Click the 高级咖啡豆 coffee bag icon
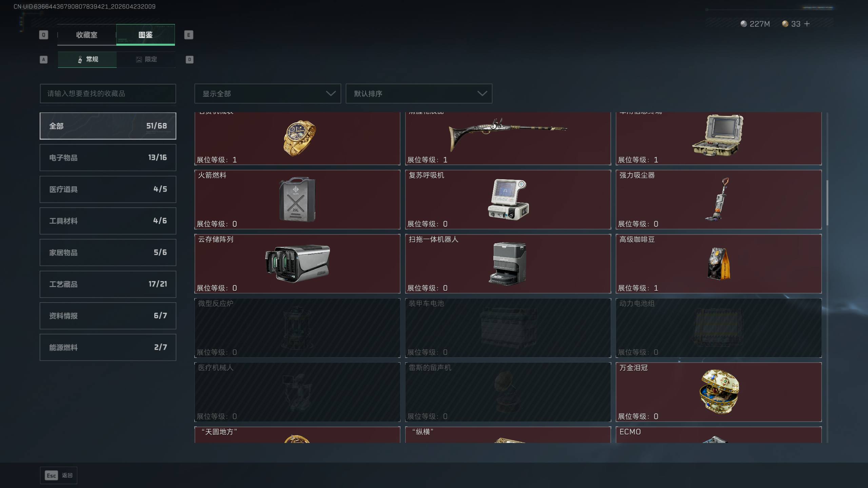 pyautogui.click(x=719, y=264)
